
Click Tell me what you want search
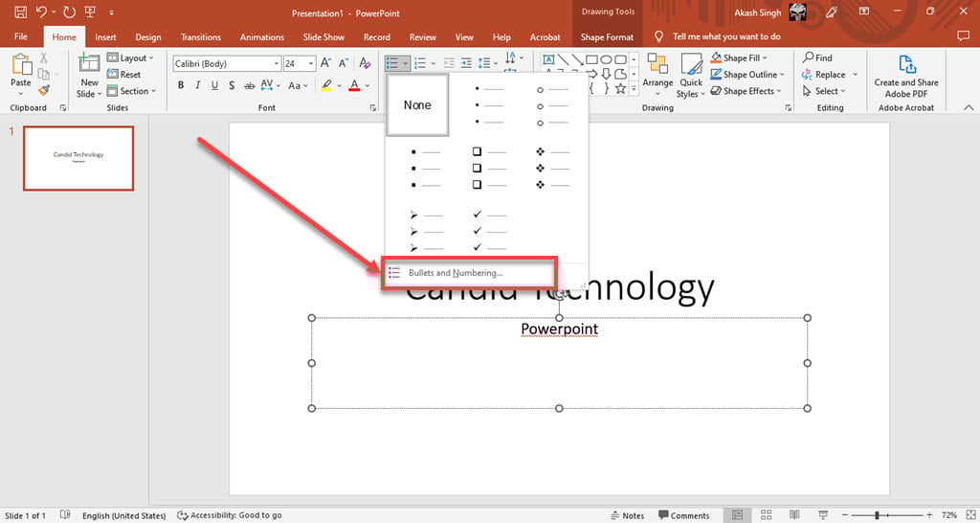point(726,36)
